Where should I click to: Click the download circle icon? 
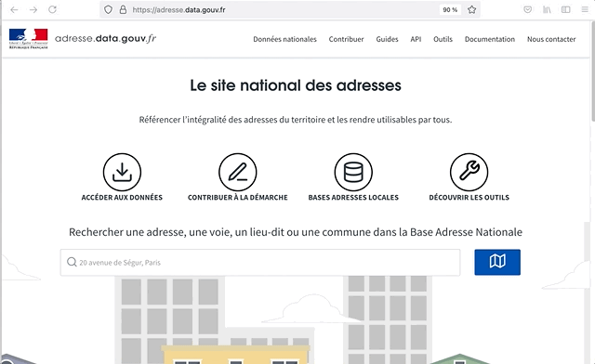click(x=122, y=172)
